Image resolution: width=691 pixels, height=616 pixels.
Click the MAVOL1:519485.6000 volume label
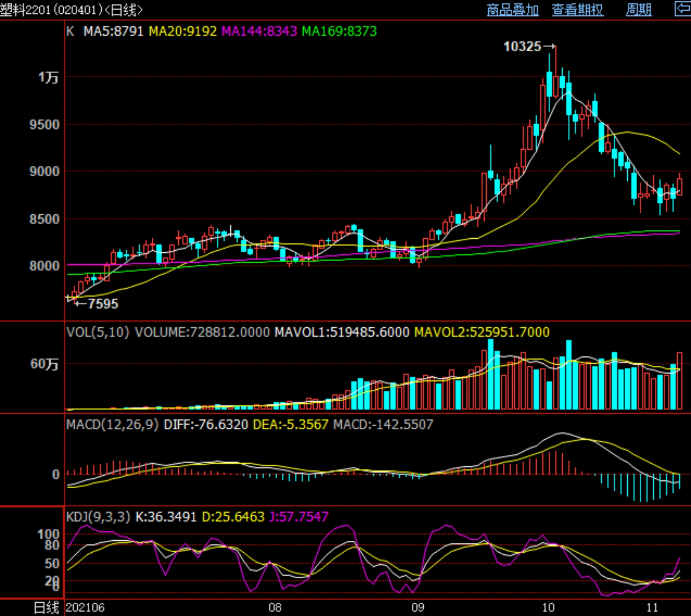pos(342,332)
